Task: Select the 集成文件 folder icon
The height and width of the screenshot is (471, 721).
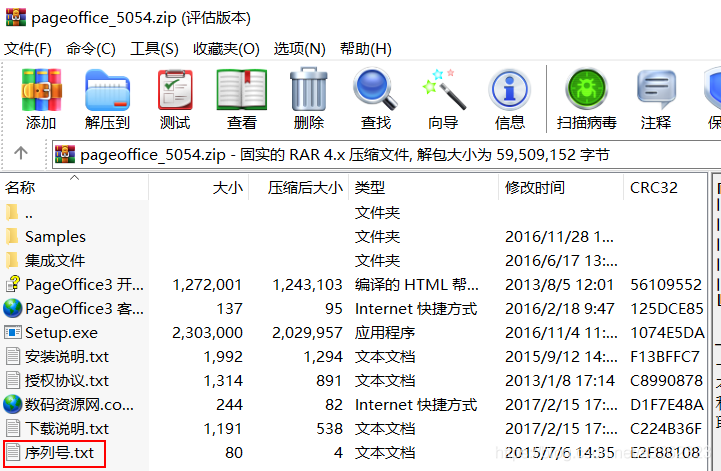Action: click(x=12, y=260)
